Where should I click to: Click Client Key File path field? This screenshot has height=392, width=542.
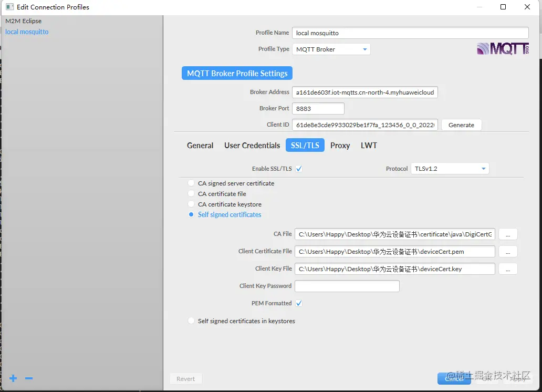395,269
